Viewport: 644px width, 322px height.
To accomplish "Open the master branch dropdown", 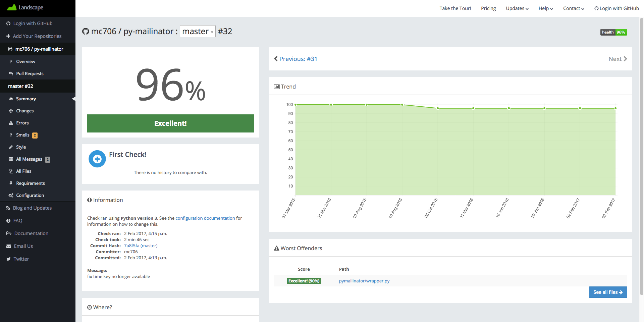I will [198, 31].
